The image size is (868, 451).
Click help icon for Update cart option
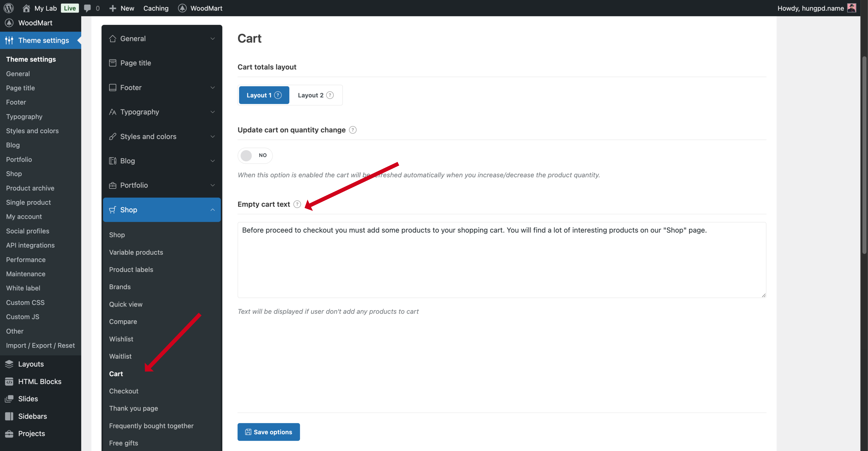[x=353, y=130]
